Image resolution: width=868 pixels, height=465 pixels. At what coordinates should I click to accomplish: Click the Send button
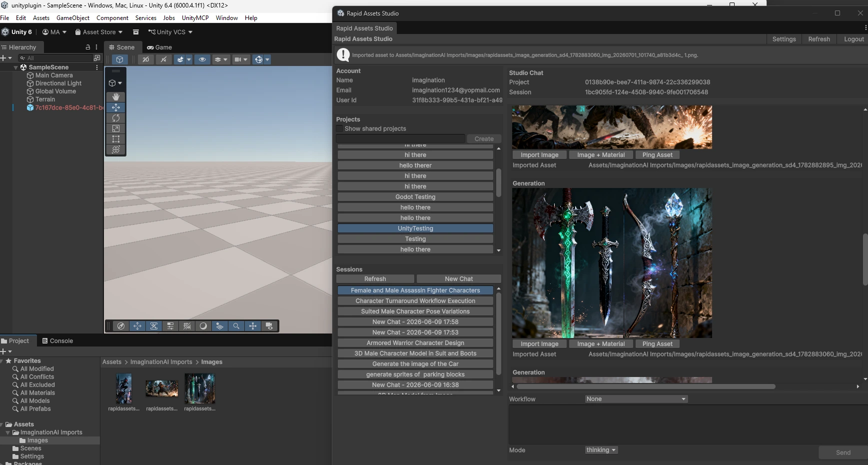pyautogui.click(x=843, y=452)
